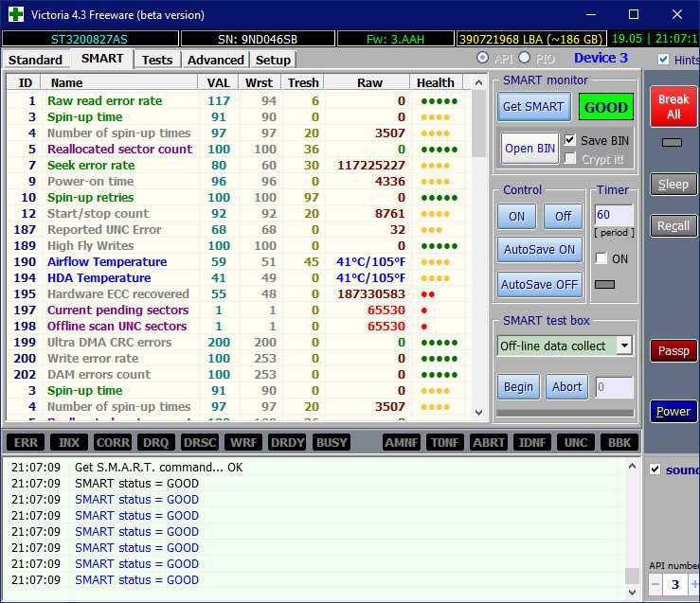700x603 pixels.
Task: Click the SMART table scroll-down arrow
Action: [478, 413]
